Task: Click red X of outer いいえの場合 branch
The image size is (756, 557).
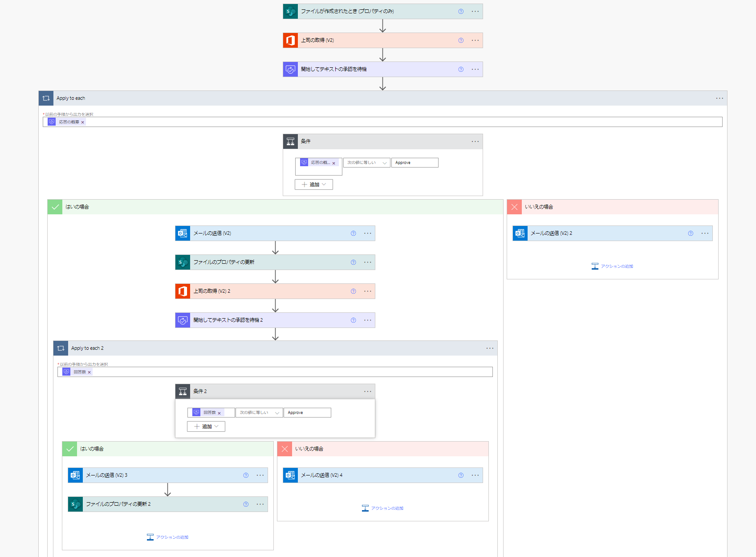Action: (514, 207)
